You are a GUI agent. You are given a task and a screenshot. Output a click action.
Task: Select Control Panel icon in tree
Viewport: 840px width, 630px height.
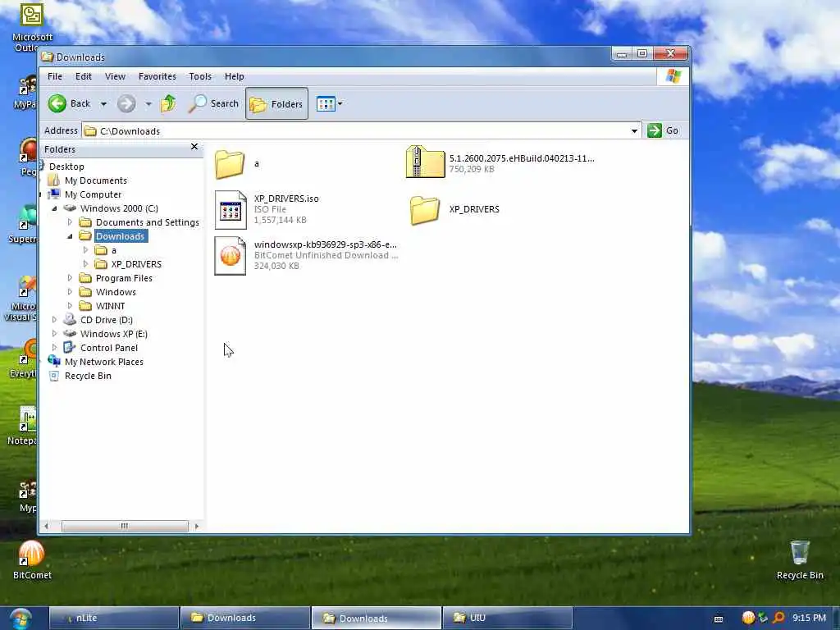[70, 347]
